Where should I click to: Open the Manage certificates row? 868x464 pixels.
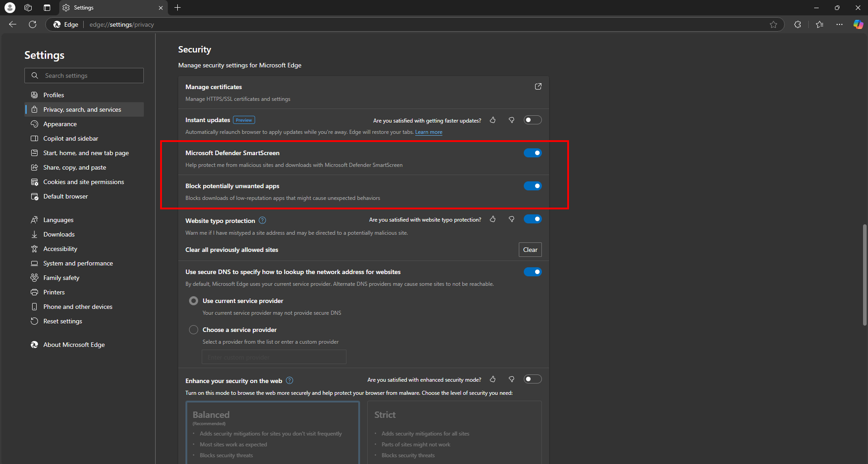[364, 92]
